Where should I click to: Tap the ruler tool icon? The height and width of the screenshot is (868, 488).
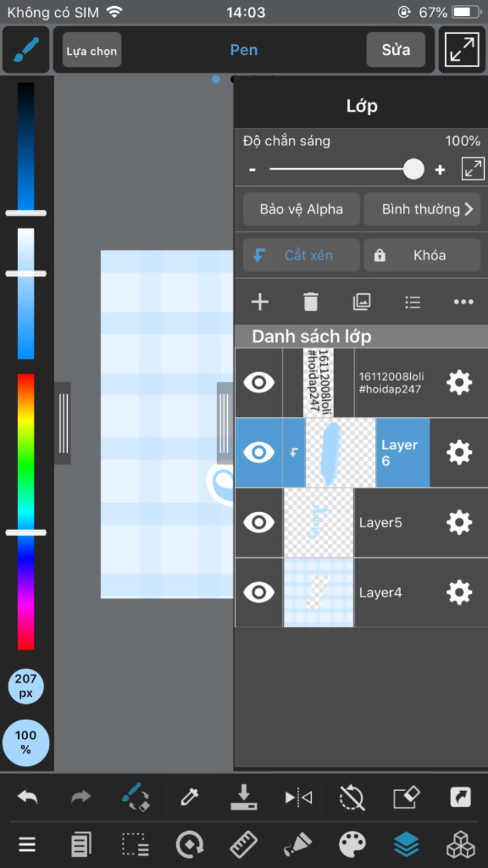click(x=244, y=845)
